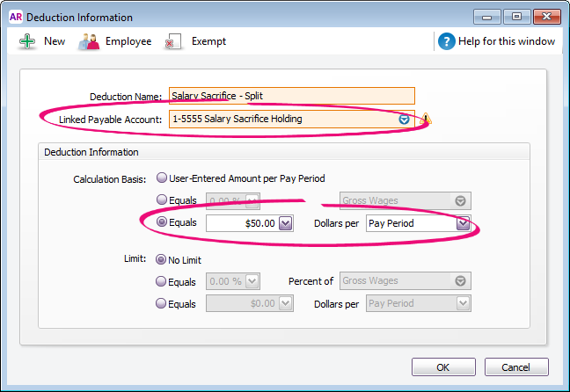Expand the Pay Period dropdown in Calculation Basis

pyautogui.click(x=463, y=223)
